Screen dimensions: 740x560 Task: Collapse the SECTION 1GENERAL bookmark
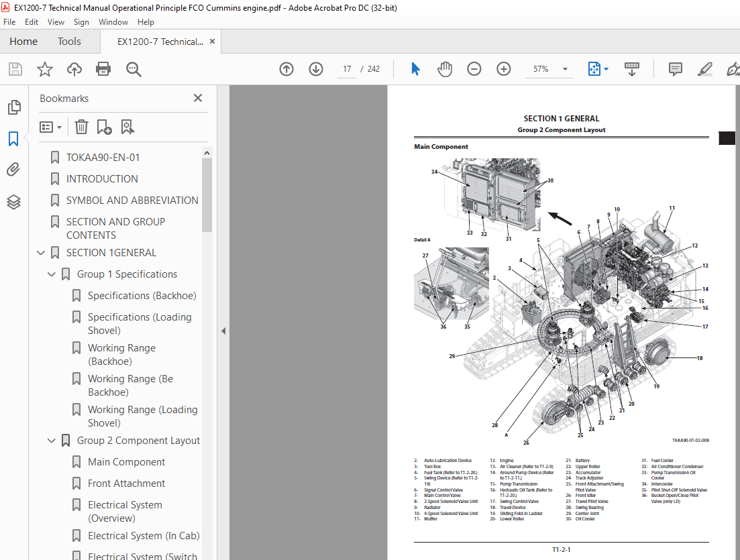pos(41,253)
